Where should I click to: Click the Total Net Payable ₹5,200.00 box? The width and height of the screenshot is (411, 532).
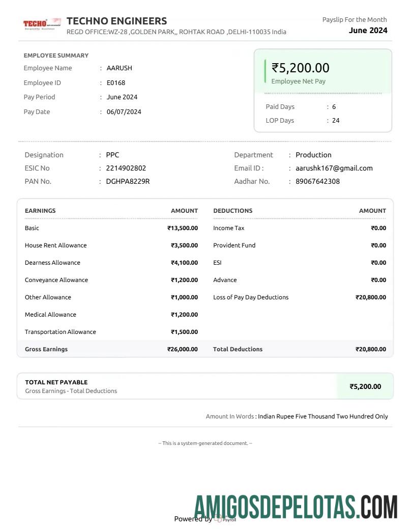click(365, 386)
